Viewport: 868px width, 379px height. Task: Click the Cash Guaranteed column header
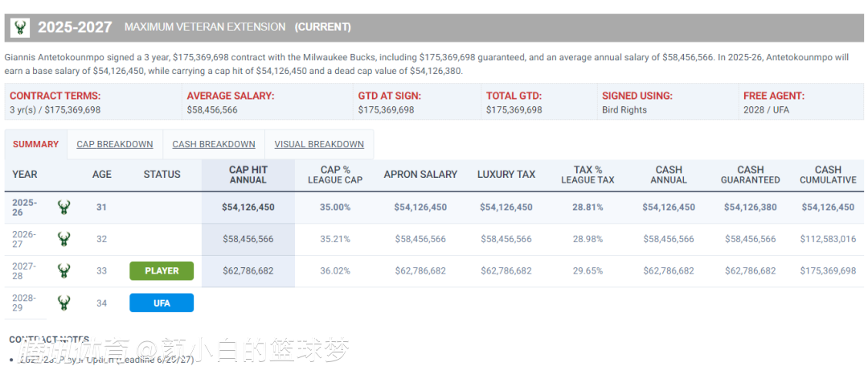pos(750,175)
